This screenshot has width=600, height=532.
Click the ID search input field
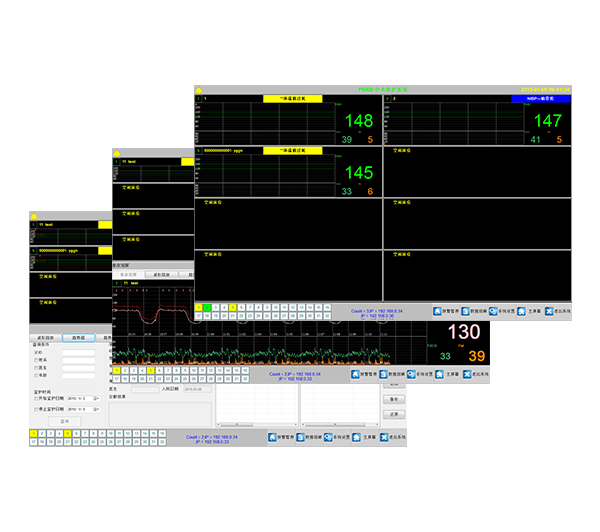(78, 353)
